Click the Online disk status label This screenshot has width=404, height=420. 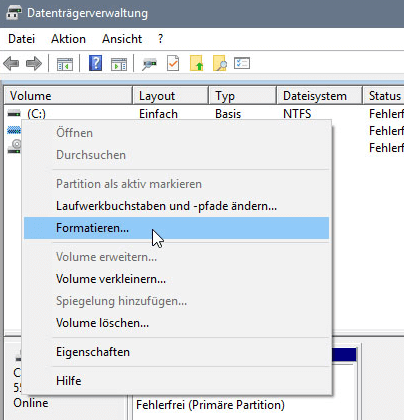(x=31, y=403)
